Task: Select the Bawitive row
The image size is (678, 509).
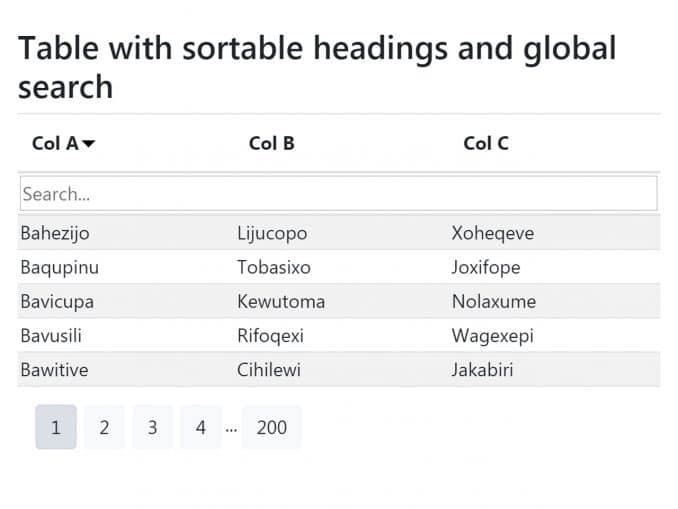Action: pos(54,370)
